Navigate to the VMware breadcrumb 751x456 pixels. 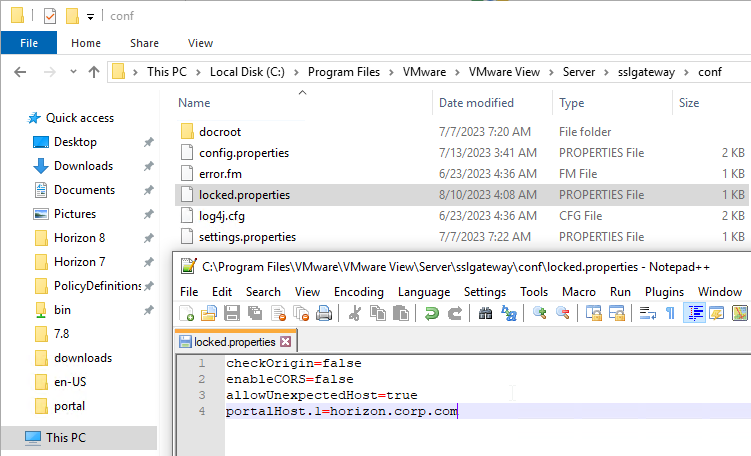click(x=424, y=72)
